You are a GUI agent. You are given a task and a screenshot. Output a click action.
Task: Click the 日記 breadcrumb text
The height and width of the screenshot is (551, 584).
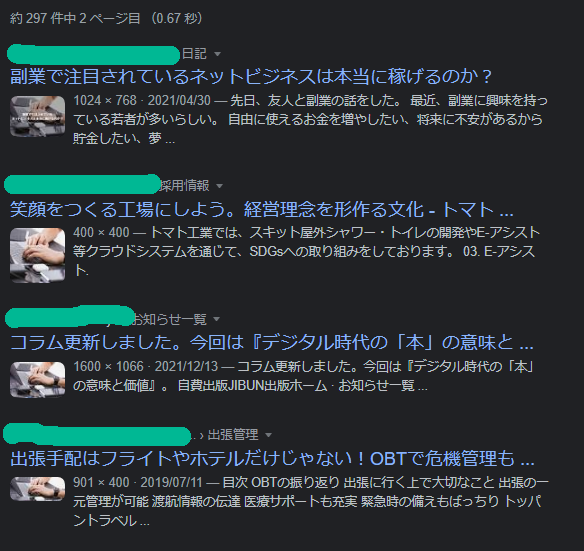point(194,54)
